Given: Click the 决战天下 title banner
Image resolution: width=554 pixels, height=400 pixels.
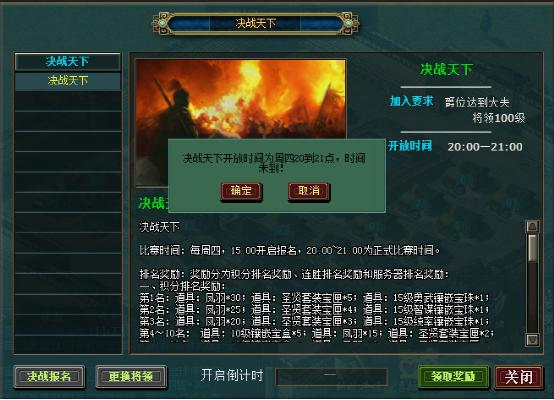Looking at the screenshot, I should click(x=256, y=24).
